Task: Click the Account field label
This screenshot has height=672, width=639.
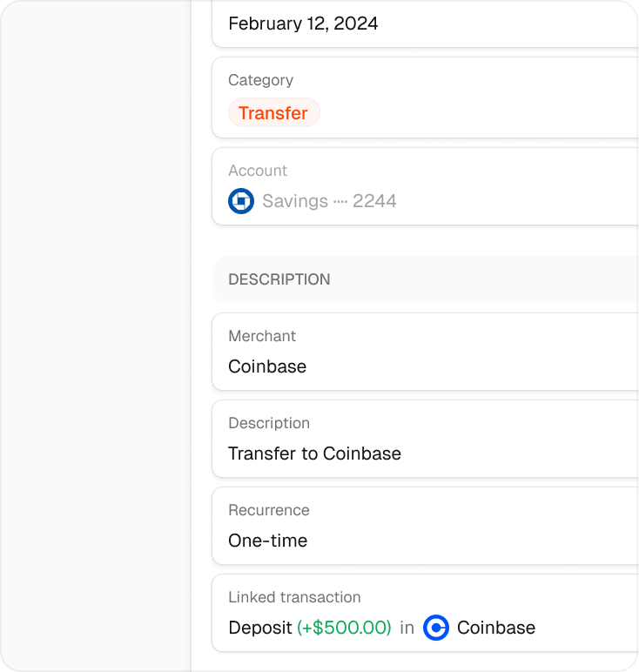Action: tap(258, 171)
